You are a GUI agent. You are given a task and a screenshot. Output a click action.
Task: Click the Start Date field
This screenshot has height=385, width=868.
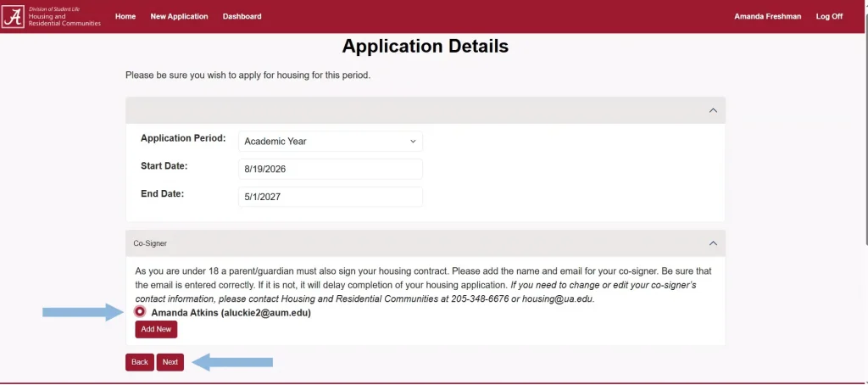point(331,169)
